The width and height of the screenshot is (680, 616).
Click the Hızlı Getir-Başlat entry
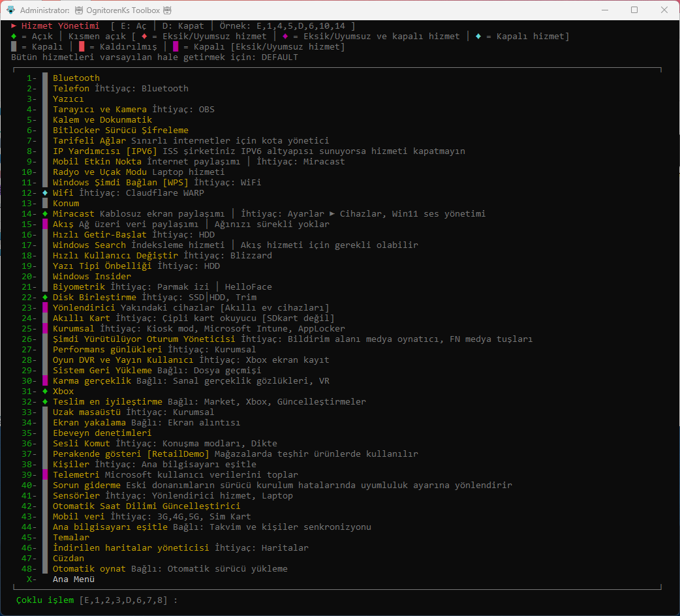coord(100,234)
